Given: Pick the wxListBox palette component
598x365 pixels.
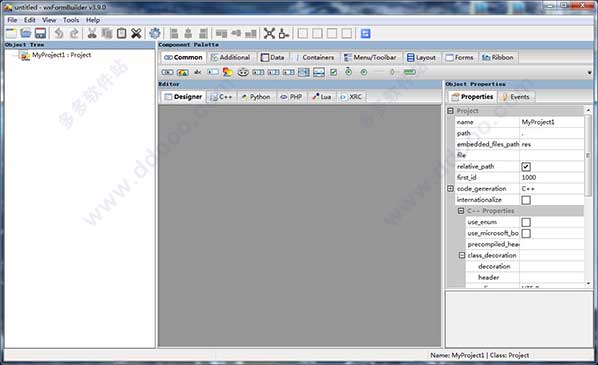Looking at the screenshot, I should coord(304,72).
